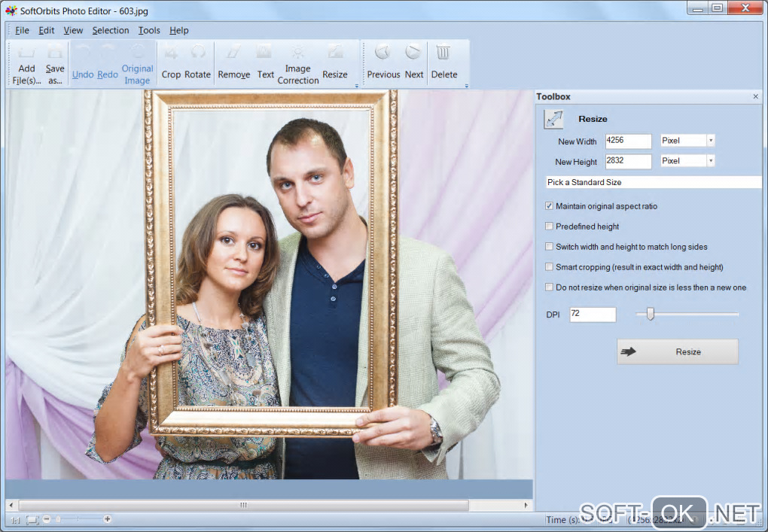The height and width of the screenshot is (532, 768).
Task: Click the Redo toolbar button
Action: tap(108, 65)
